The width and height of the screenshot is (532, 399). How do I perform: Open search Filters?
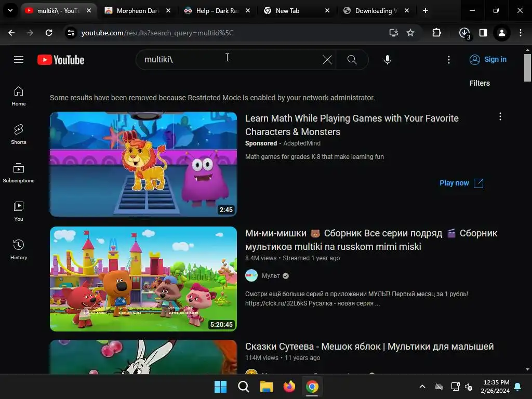pos(480,83)
